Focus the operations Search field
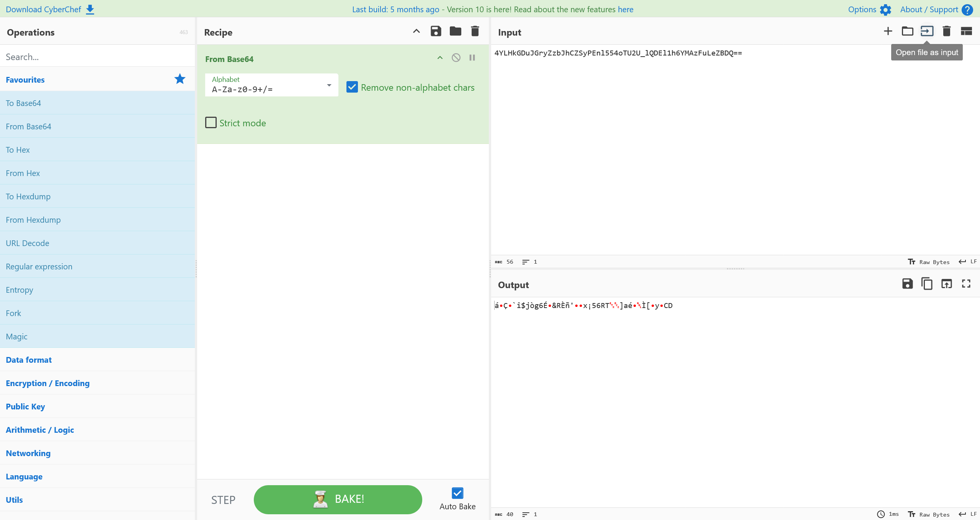The width and height of the screenshot is (980, 520). coord(97,57)
